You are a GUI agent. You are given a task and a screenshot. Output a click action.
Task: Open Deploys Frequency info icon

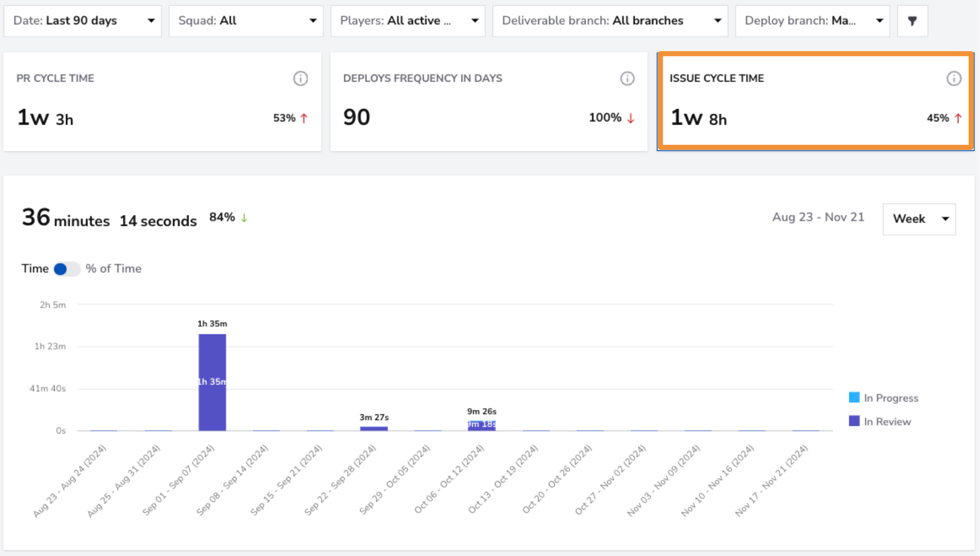click(x=627, y=79)
